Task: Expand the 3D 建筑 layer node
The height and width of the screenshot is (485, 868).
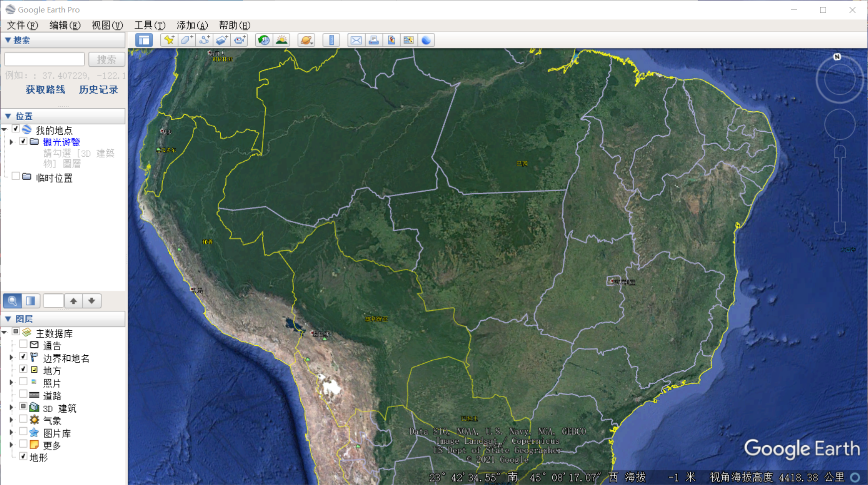Action: (x=11, y=408)
